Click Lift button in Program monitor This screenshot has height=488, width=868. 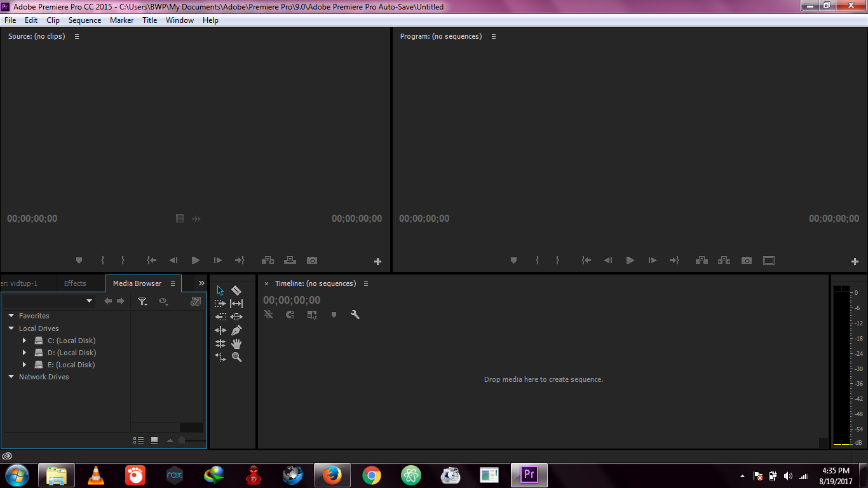(x=702, y=261)
